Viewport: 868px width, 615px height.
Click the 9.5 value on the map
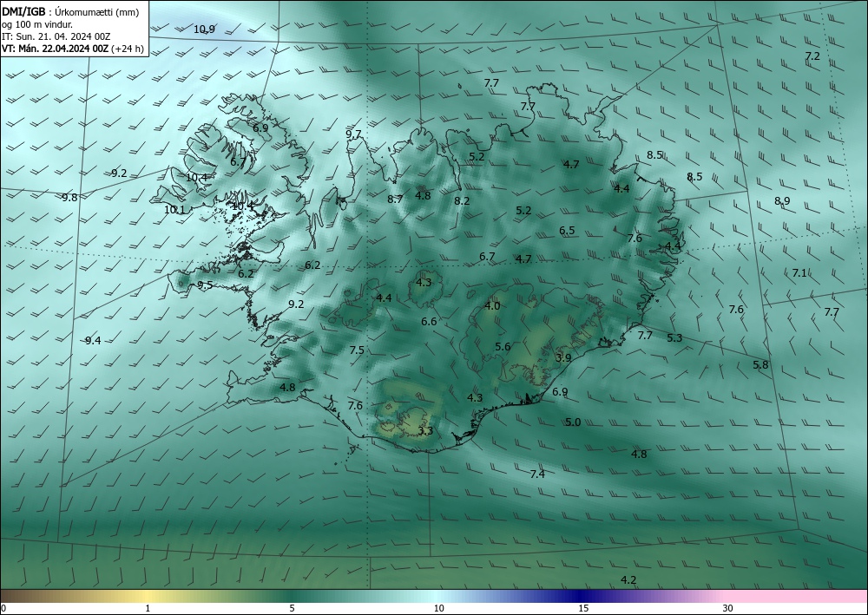tap(205, 285)
